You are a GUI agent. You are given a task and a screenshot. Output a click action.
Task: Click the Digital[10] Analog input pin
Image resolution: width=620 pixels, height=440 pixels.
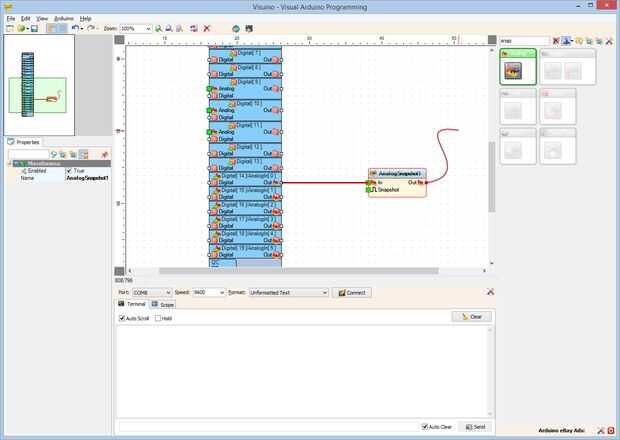[x=210, y=110]
